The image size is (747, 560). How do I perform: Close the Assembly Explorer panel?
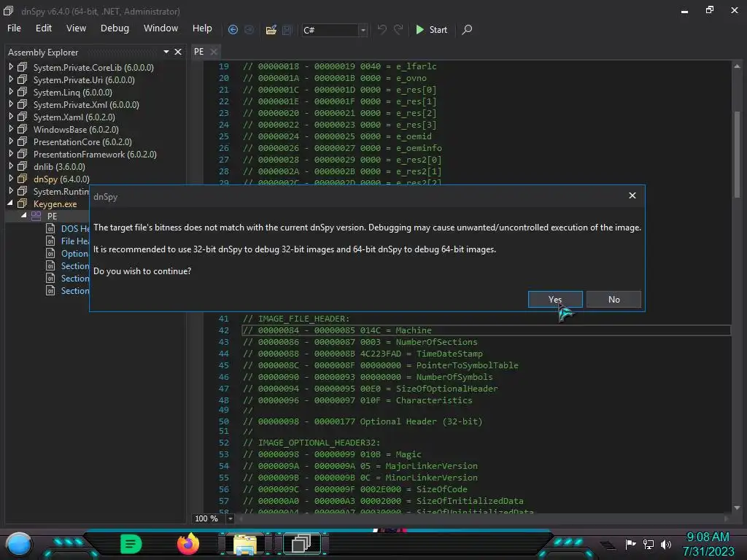tap(178, 52)
